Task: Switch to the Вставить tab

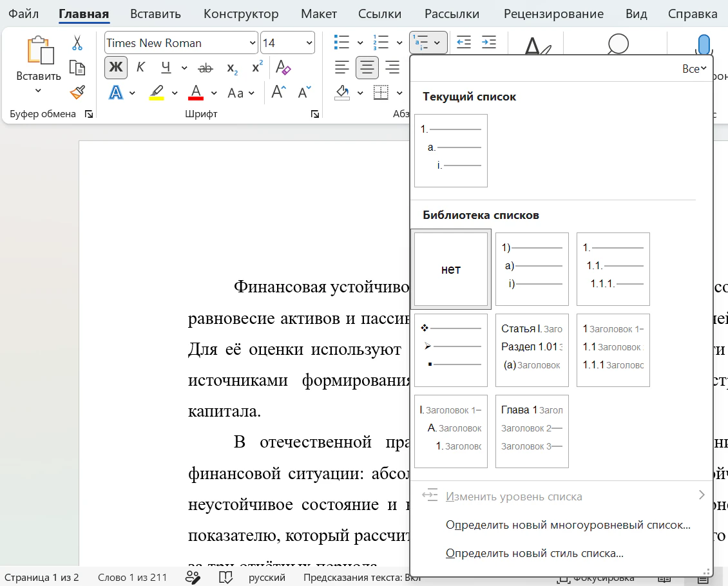Action: point(155,14)
